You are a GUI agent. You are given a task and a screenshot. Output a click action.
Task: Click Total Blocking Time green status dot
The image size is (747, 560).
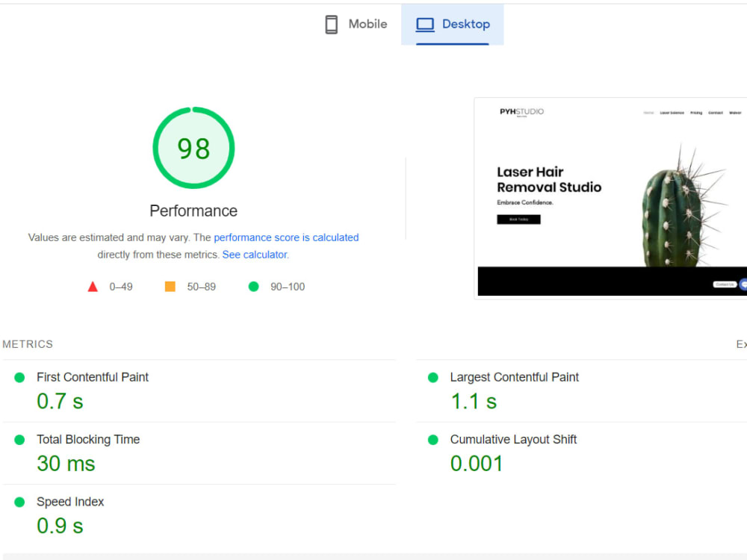tap(19, 440)
